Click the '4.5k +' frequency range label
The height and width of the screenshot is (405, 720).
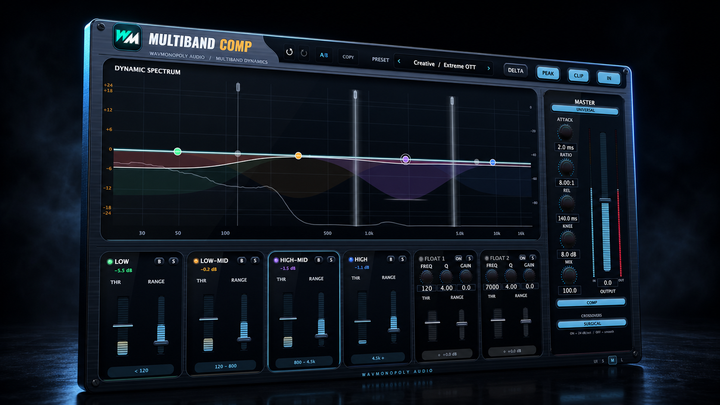pyautogui.click(x=378, y=358)
